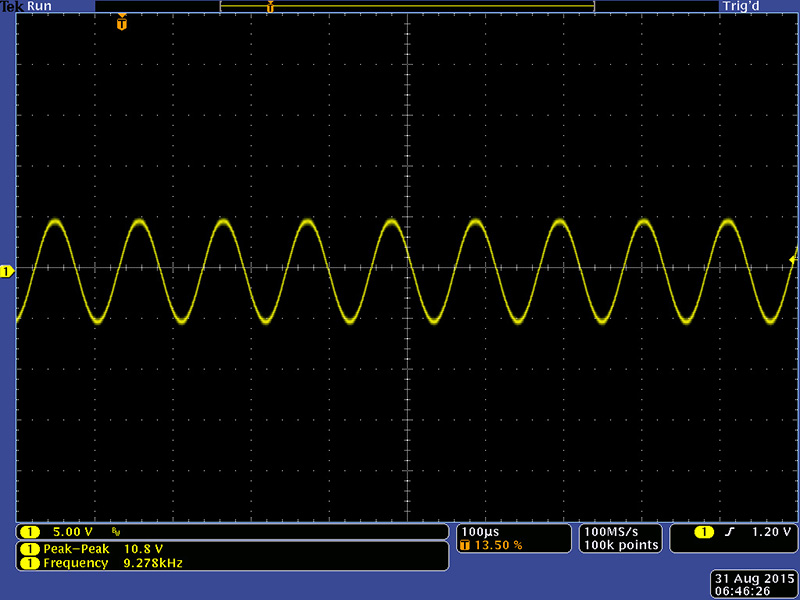This screenshot has width=800, height=600.
Task: Click the 31 Aug 2015 date display
Action: coord(750,578)
